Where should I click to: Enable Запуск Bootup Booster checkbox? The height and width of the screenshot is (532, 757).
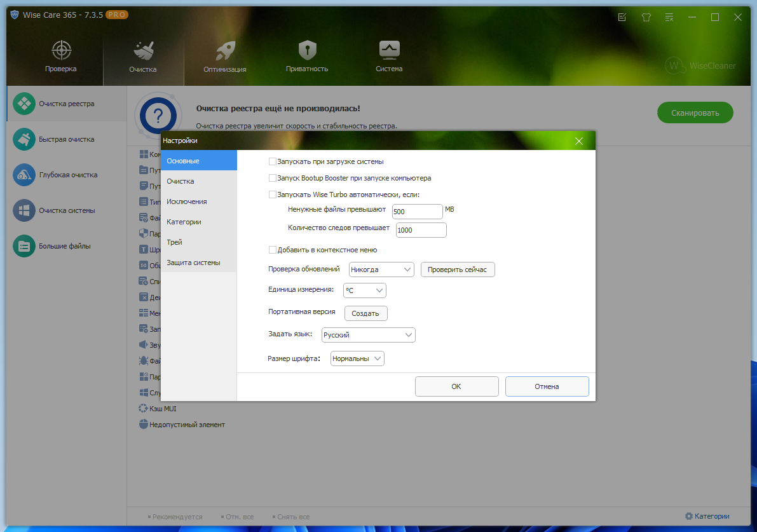(x=273, y=178)
